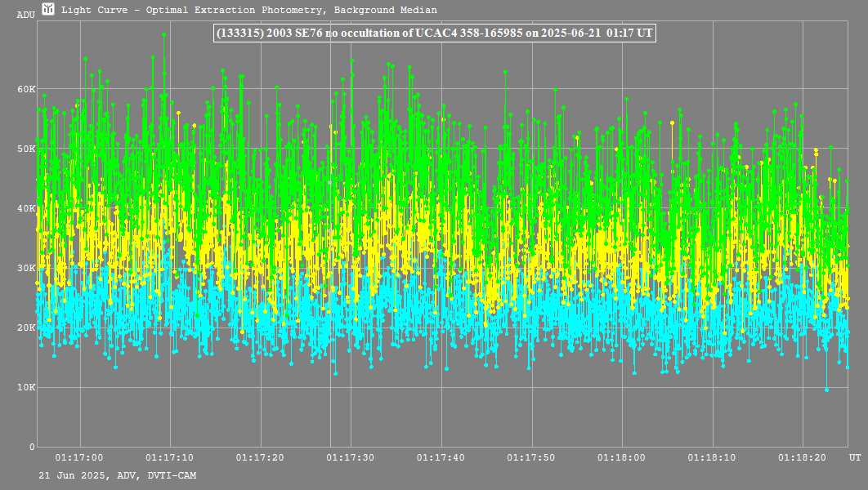Click the 40K value on the vertical axis
This screenshot has width=868, height=490.
coord(27,208)
